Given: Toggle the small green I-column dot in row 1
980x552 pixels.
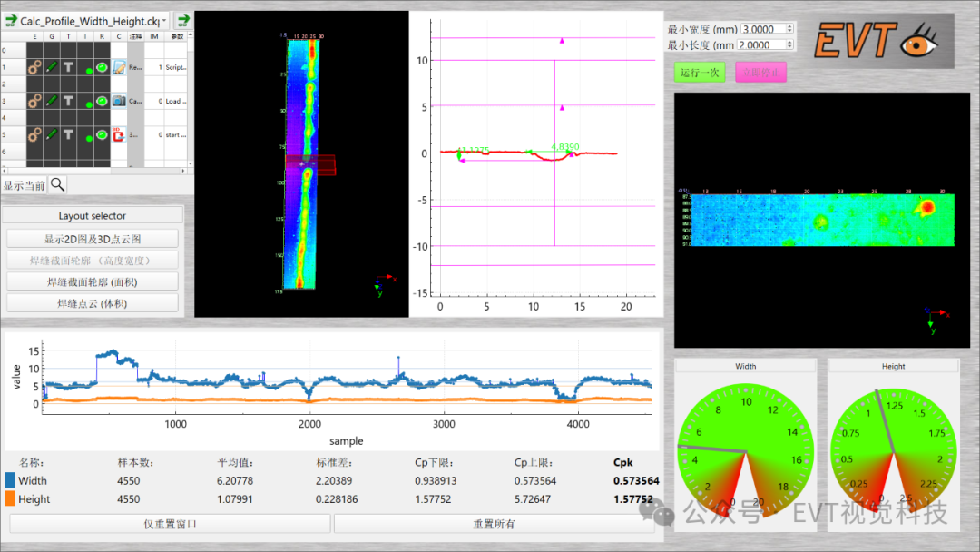Looking at the screenshot, I should 89,71.
